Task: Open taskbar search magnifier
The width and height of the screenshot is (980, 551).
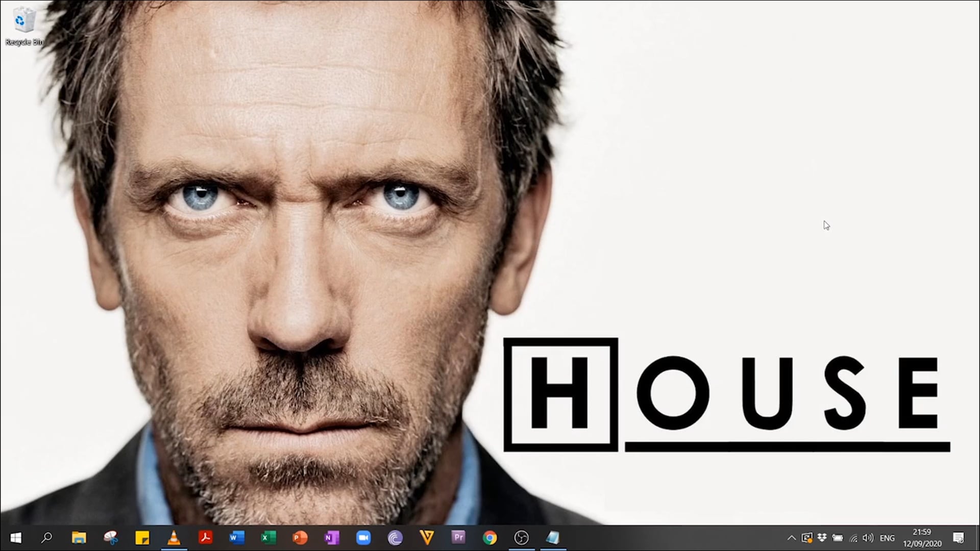Action: click(x=46, y=538)
